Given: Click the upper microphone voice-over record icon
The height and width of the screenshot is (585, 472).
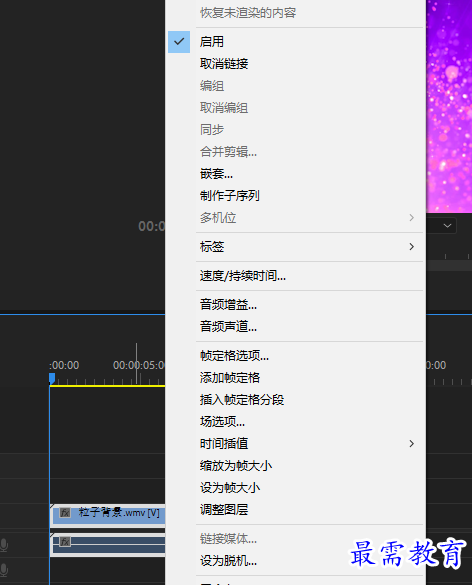Looking at the screenshot, I should click(x=4, y=545).
